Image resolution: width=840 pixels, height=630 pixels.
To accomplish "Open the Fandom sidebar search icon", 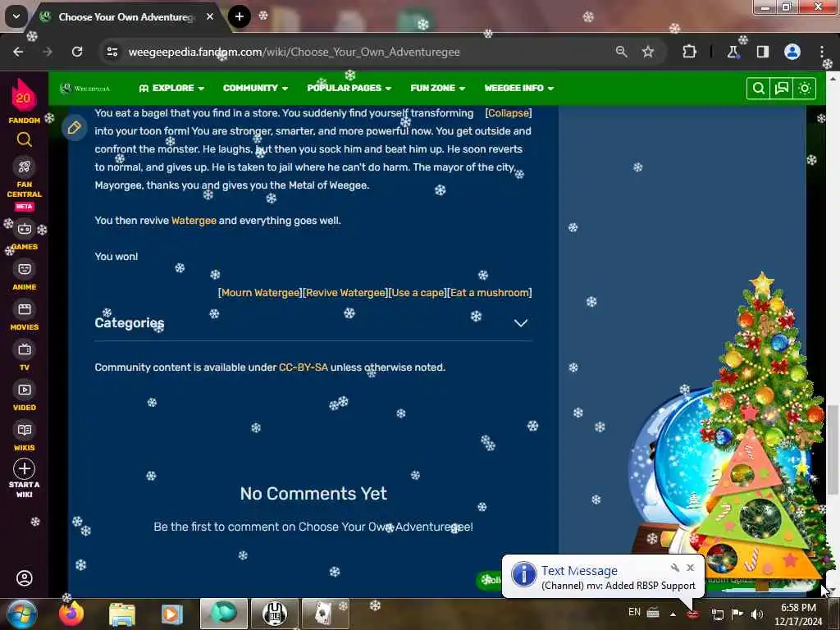I will tap(24, 139).
